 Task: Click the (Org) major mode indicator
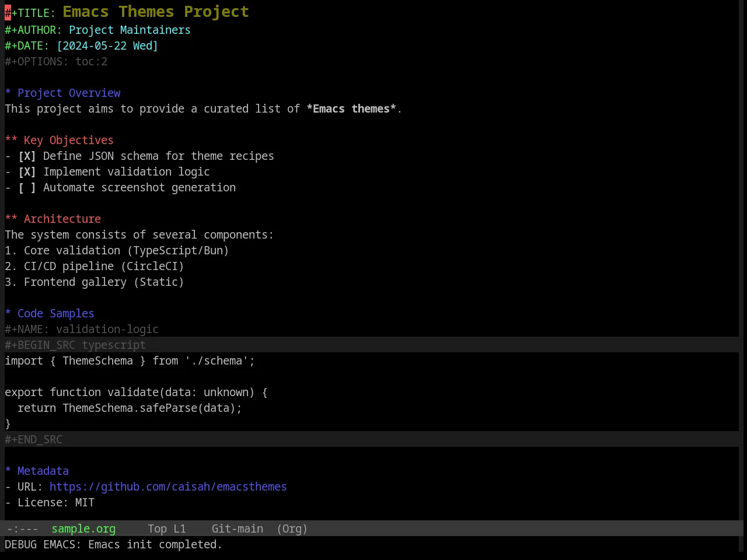point(292,528)
